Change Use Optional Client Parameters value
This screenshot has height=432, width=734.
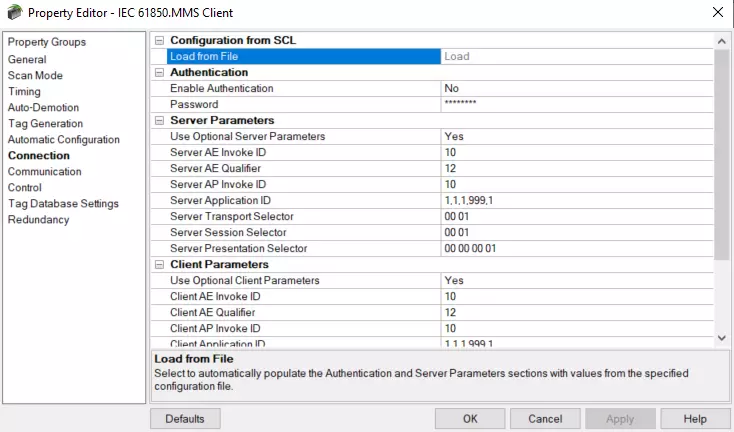click(577, 281)
